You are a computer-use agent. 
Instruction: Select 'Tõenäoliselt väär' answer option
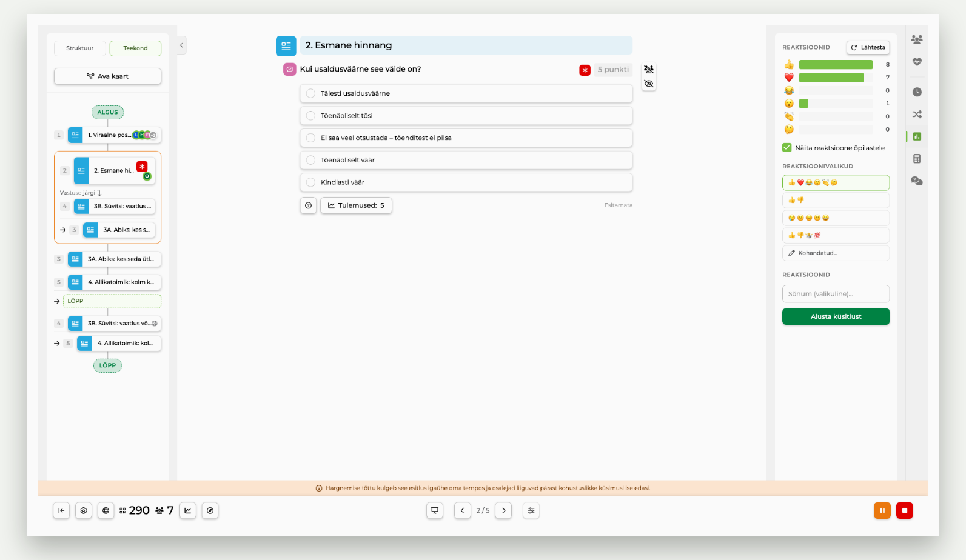point(466,160)
